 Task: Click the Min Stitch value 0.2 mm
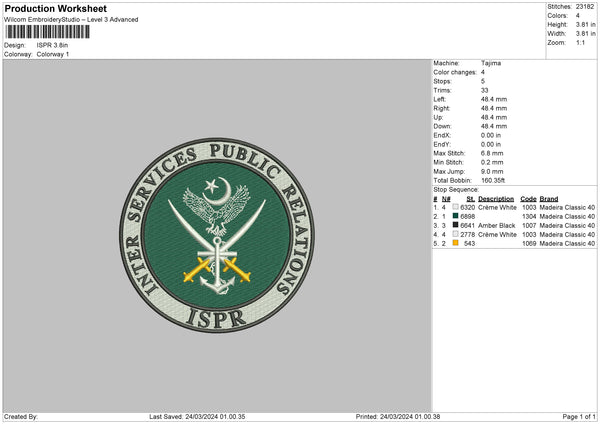492,162
